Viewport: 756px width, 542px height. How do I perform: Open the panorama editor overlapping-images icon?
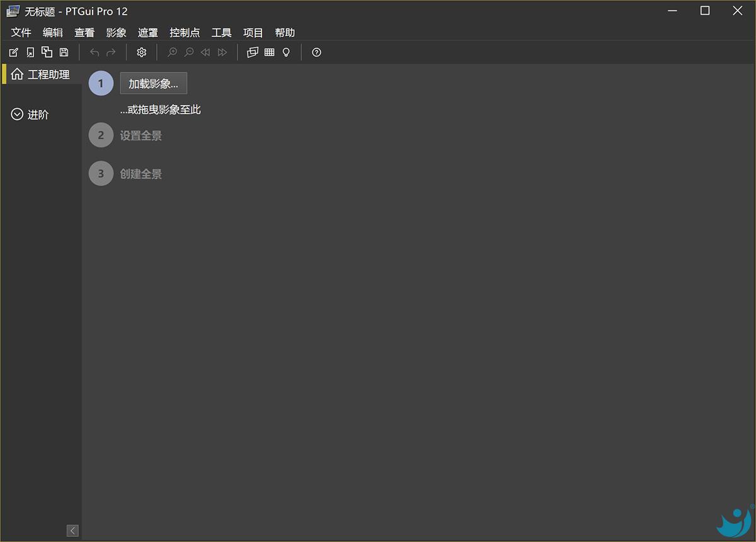pyautogui.click(x=253, y=52)
